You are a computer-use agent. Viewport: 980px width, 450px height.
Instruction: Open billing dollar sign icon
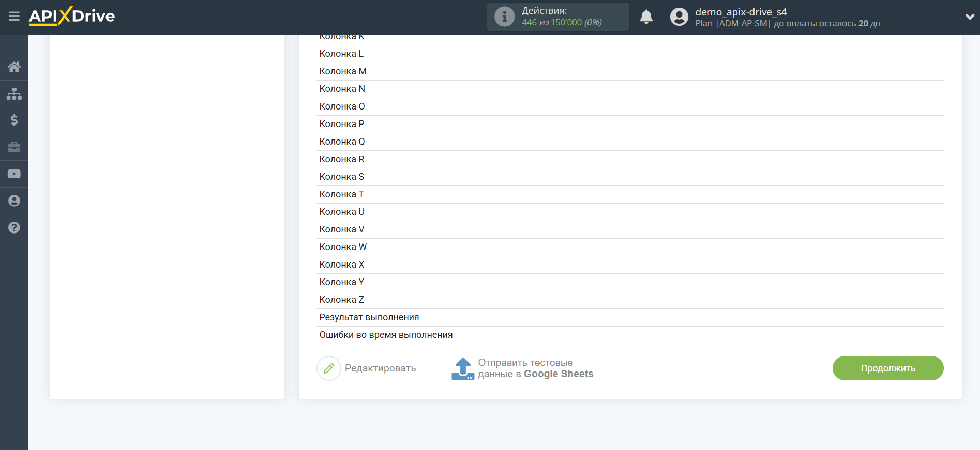coord(14,120)
